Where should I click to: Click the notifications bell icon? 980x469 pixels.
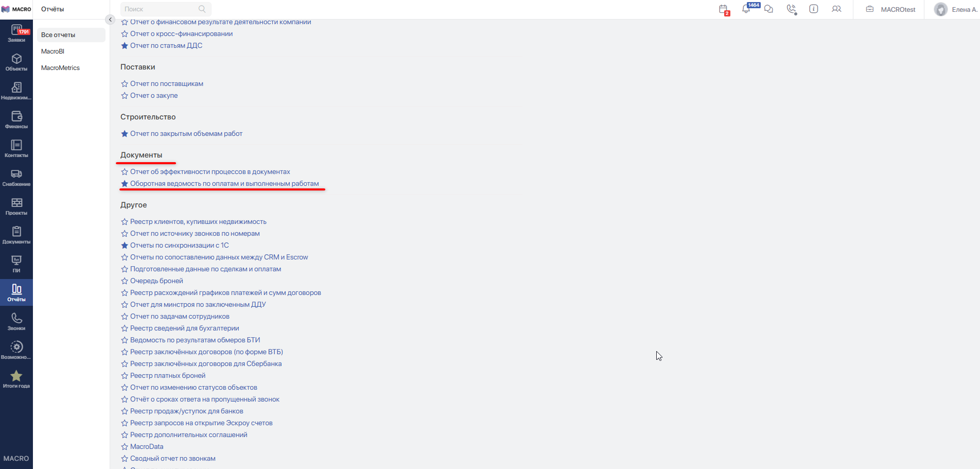point(746,9)
